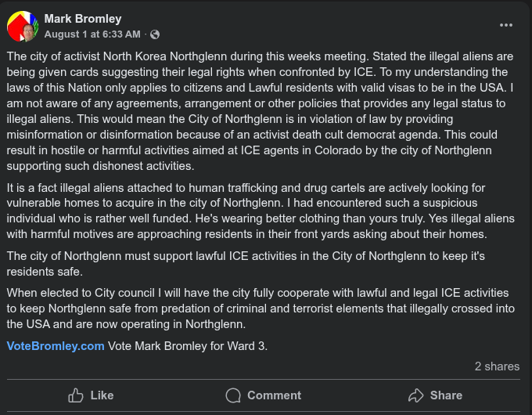Click the dot separator beside the timestamp
Viewport: 532px width, 415px height.
146,34
